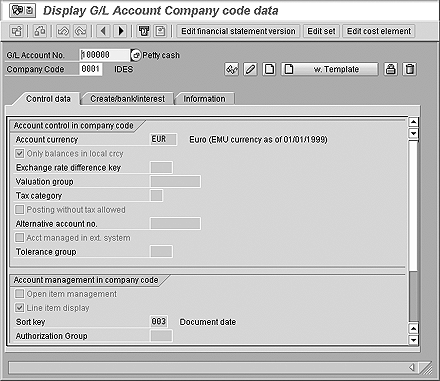440x381 pixels.
Task: Click the Delete trash can icon
Action: point(409,69)
